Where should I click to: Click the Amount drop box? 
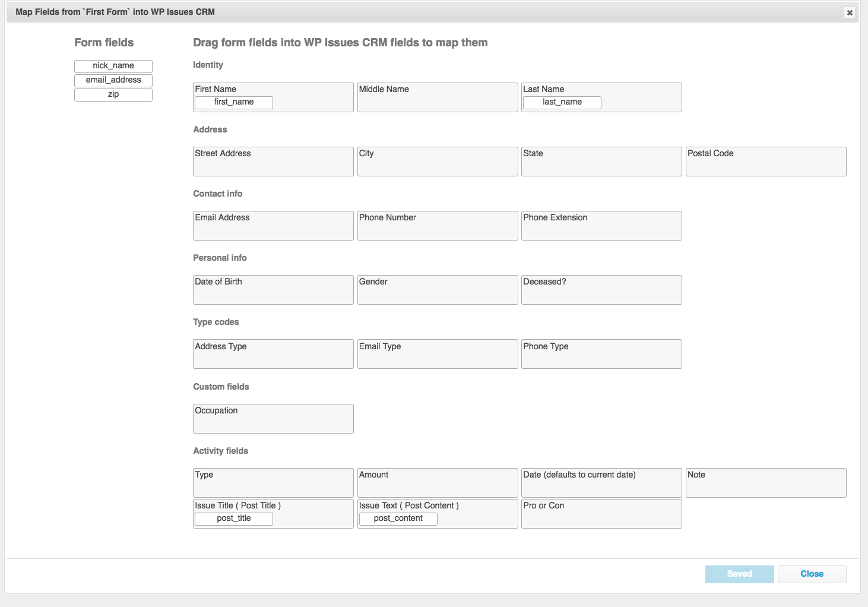tap(438, 483)
